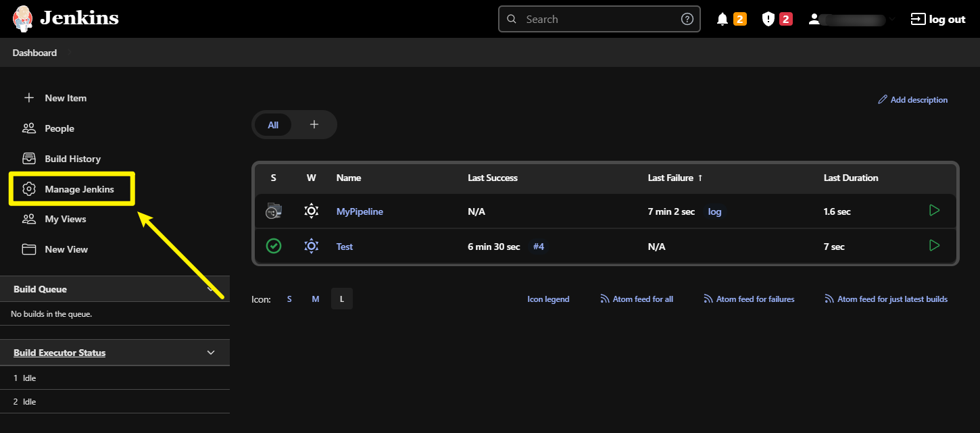980x433 pixels.
Task: Click the Test job success status icon
Action: point(273,246)
